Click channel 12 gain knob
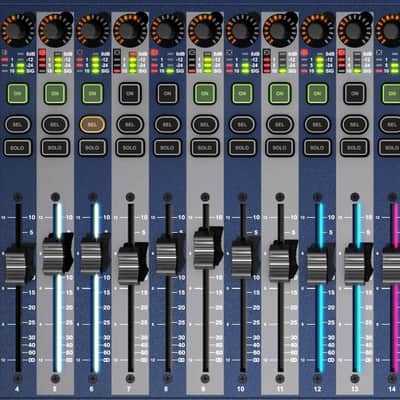 click(317, 30)
